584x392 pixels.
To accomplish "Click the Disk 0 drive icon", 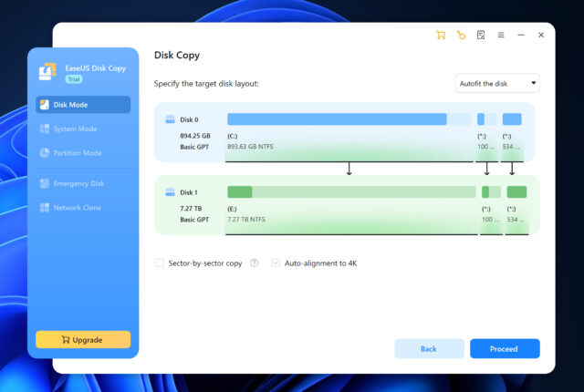I will 169,119.
